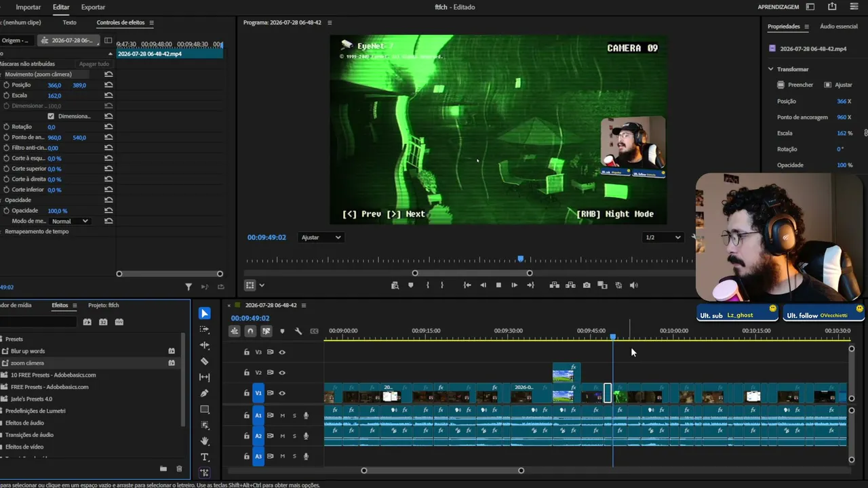Open timeline wrench display settings

pos(298,331)
